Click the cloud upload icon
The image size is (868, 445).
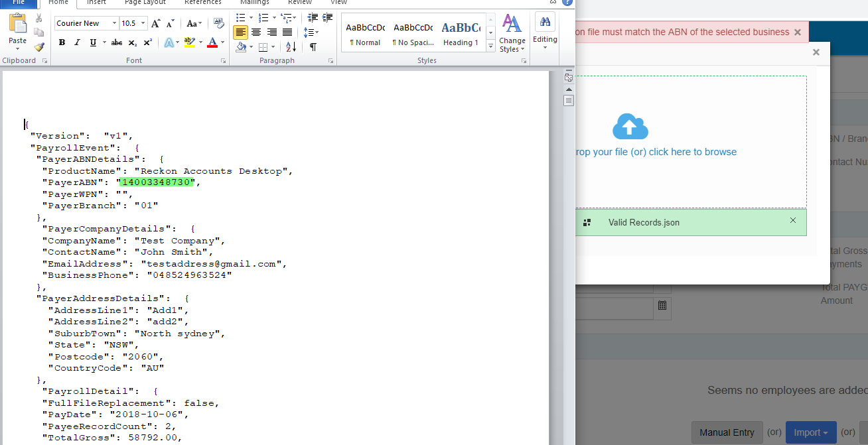click(x=630, y=127)
